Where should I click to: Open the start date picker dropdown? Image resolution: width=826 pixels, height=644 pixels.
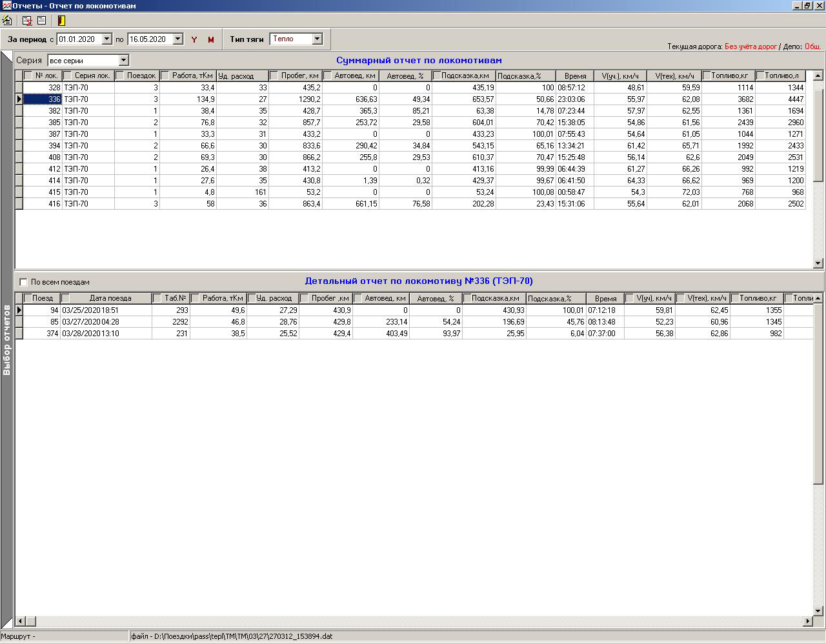coord(107,39)
